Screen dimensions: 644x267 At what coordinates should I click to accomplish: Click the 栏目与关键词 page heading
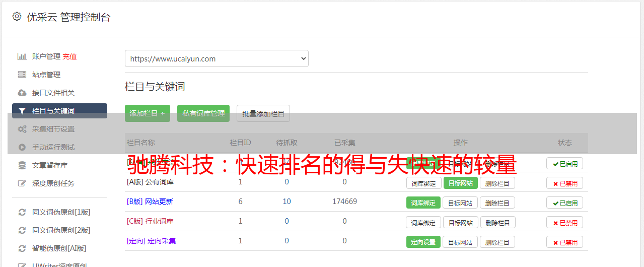pos(155,87)
